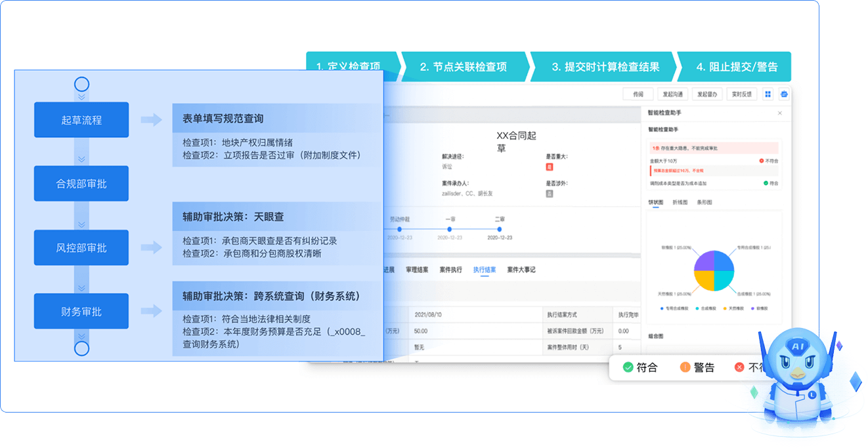Toggle the red 是否重大 indicator
The image size is (868, 448).
tap(550, 167)
